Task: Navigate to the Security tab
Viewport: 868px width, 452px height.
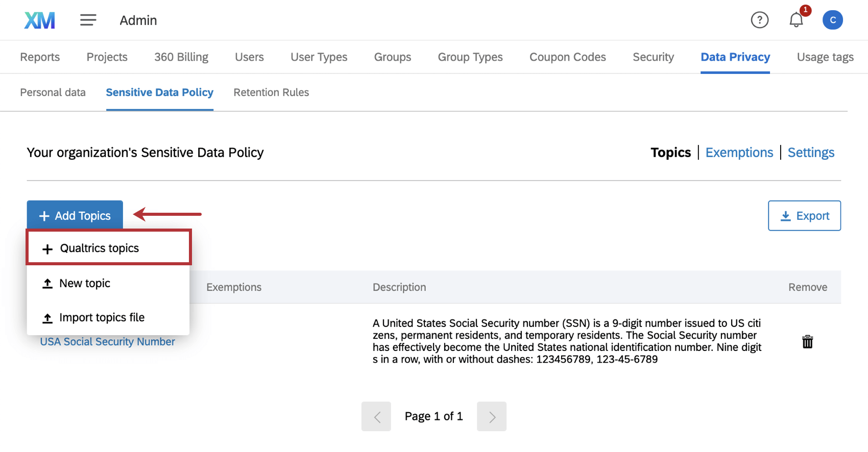Action: pos(653,57)
